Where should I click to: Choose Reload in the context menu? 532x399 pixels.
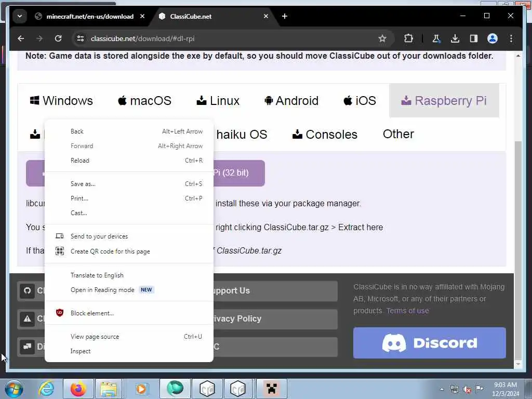pos(129,161)
